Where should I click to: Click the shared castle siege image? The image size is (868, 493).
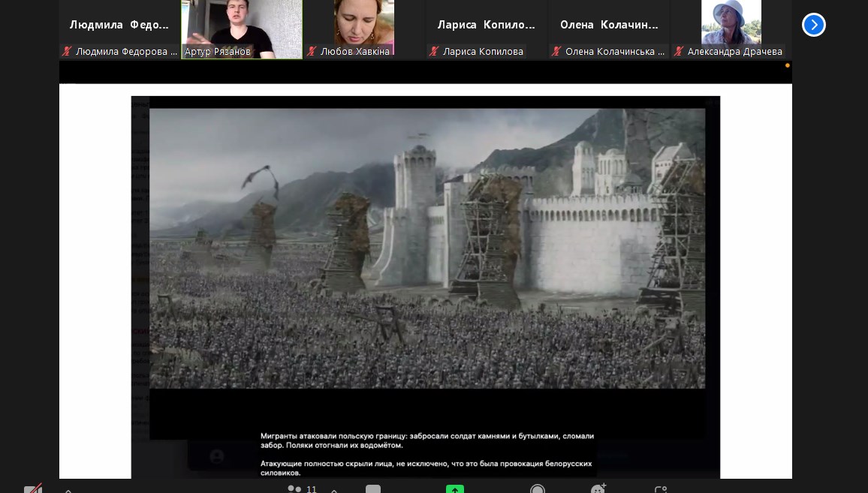[427, 248]
